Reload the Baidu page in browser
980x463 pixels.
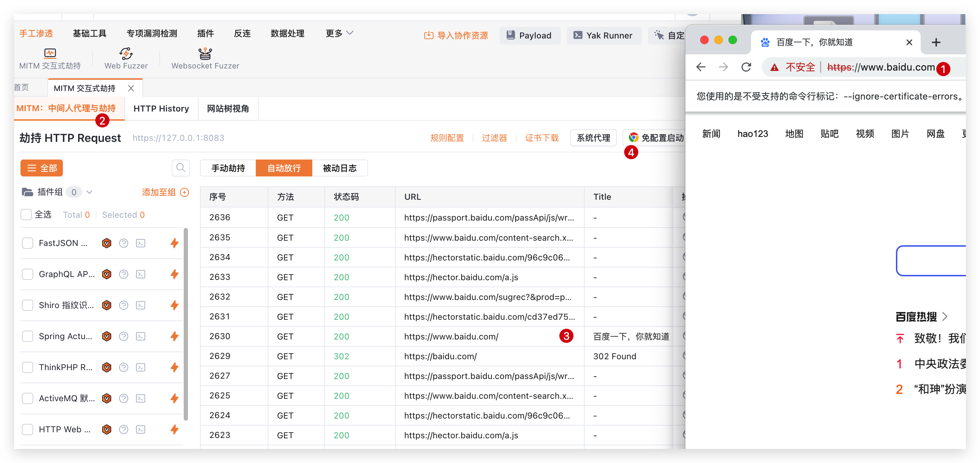[x=746, y=67]
